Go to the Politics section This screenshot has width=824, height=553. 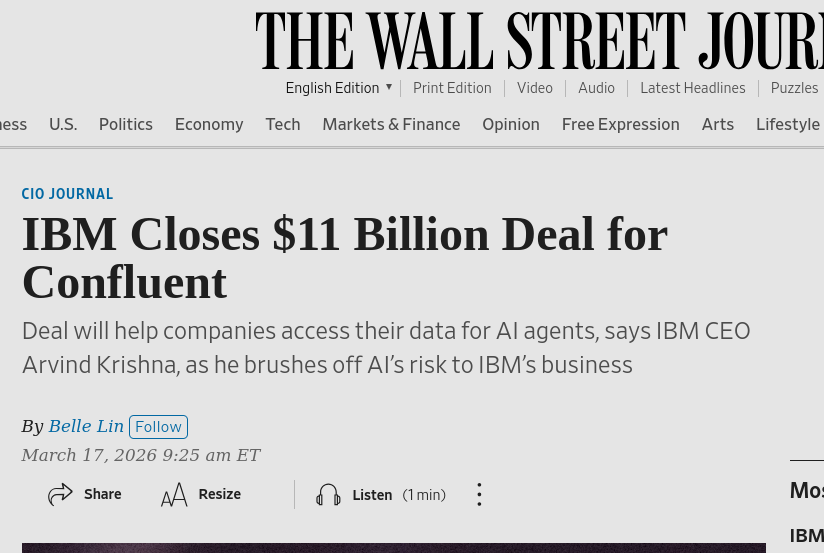126,124
